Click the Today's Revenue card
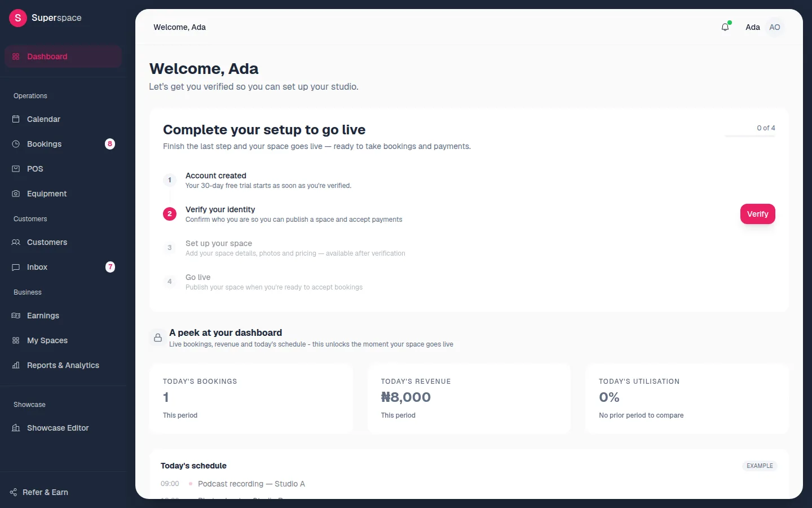 click(x=469, y=398)
